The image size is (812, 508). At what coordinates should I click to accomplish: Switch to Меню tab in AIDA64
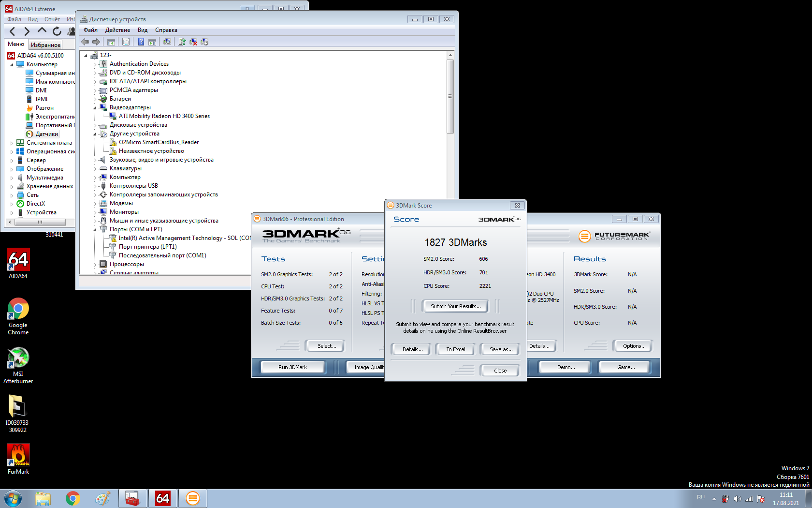16,44
